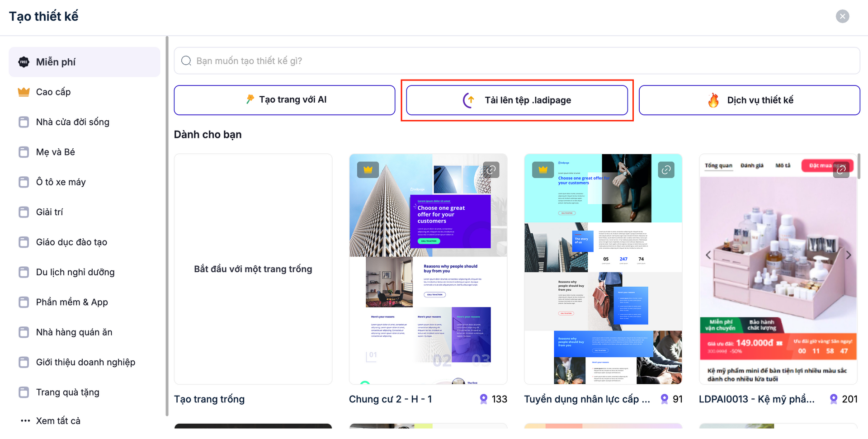This screenshot has height=439, width=868.
Task: Expand the list with Xem tất cả
Action: click(58, 421)
